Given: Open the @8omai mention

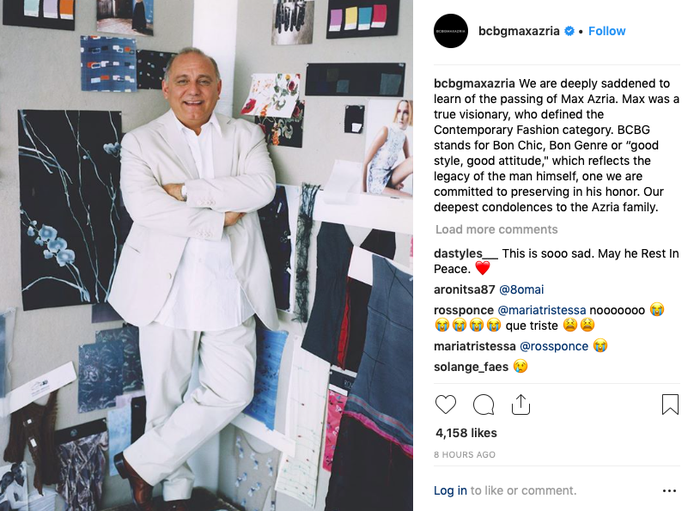Looking at the screenshot, I should pyautogui.click(x=521, y=290).
